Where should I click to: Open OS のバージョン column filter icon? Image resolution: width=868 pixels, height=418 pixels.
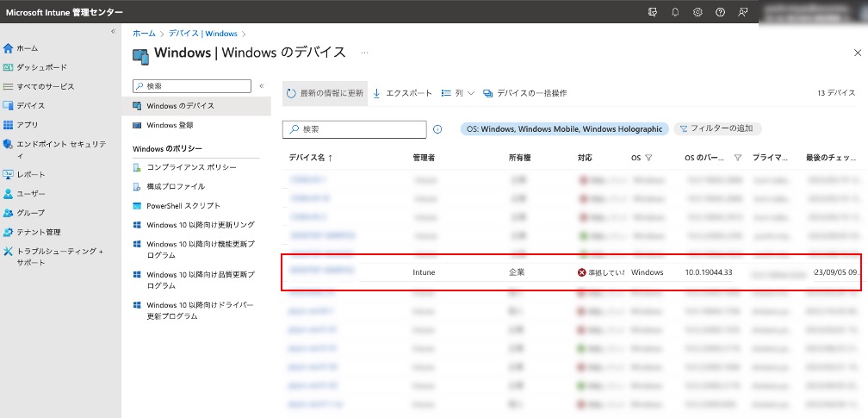click(737, 158)
